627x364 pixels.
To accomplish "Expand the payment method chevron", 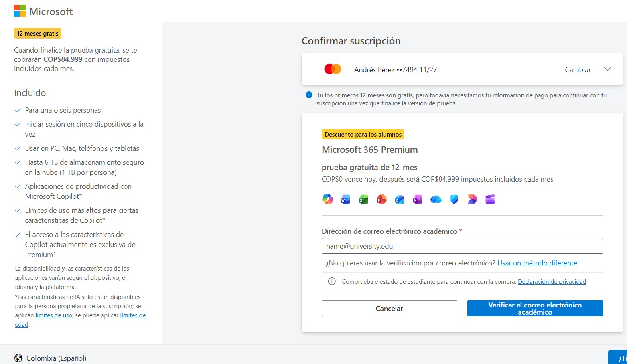I will pyautogui.click(x=607, y=69).
